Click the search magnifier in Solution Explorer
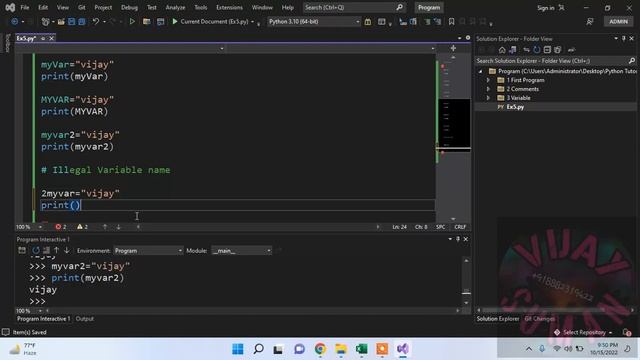 click(x=632, y=61)
